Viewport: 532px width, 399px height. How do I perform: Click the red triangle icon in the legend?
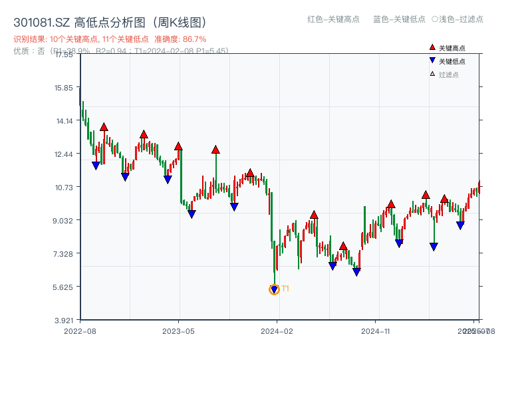[x=432, y=48]
